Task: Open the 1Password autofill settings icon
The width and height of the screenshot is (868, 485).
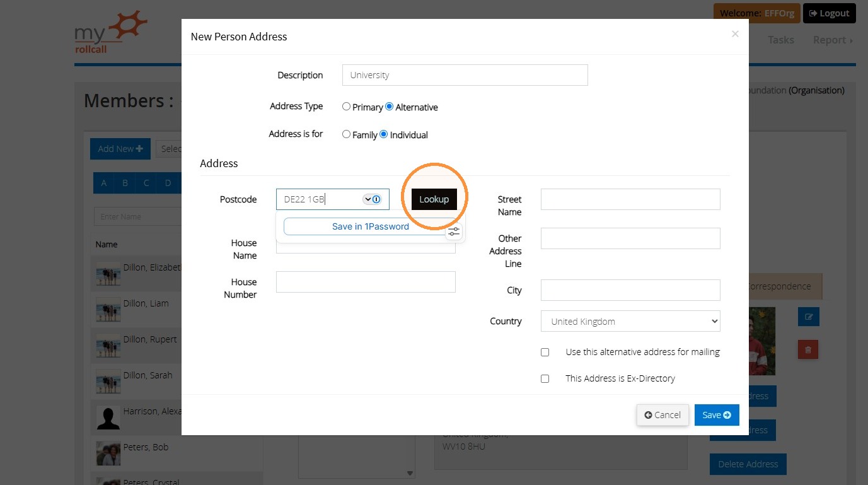Action: (454, 232)
